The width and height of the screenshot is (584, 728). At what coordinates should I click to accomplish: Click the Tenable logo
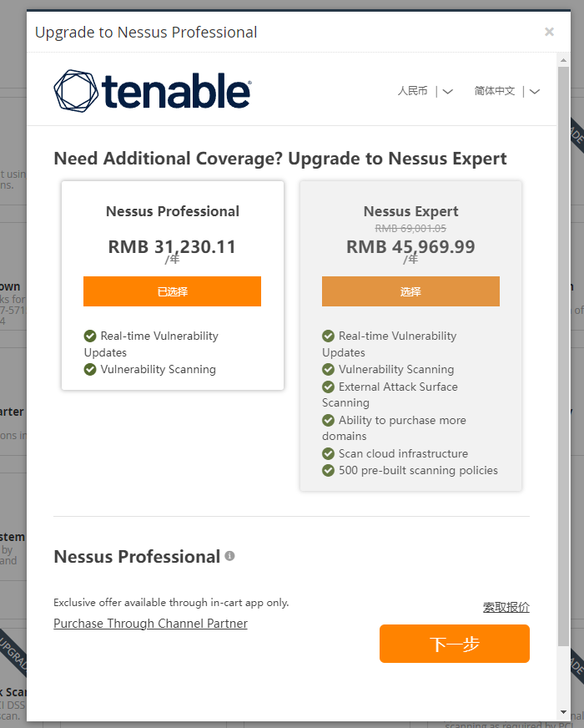153,90
